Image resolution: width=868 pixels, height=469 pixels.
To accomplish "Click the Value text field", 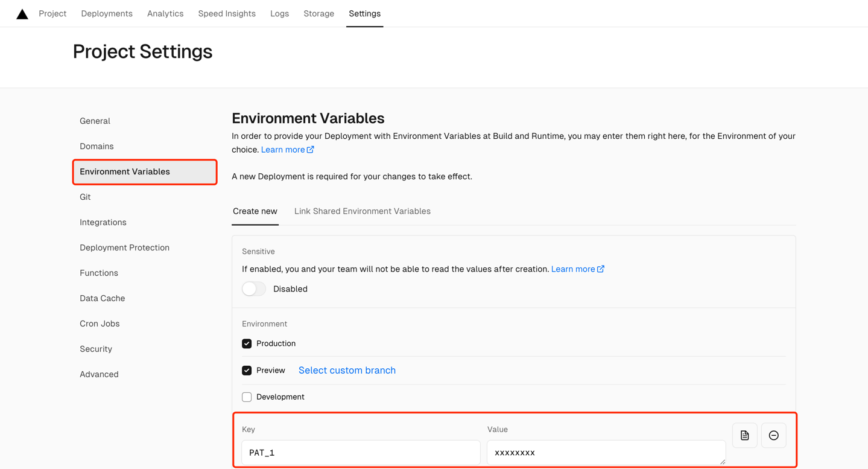I will [606, 453].
